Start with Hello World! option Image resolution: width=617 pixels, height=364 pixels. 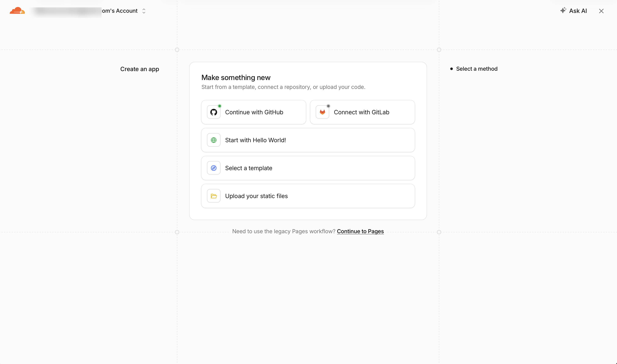coord(308,140)
